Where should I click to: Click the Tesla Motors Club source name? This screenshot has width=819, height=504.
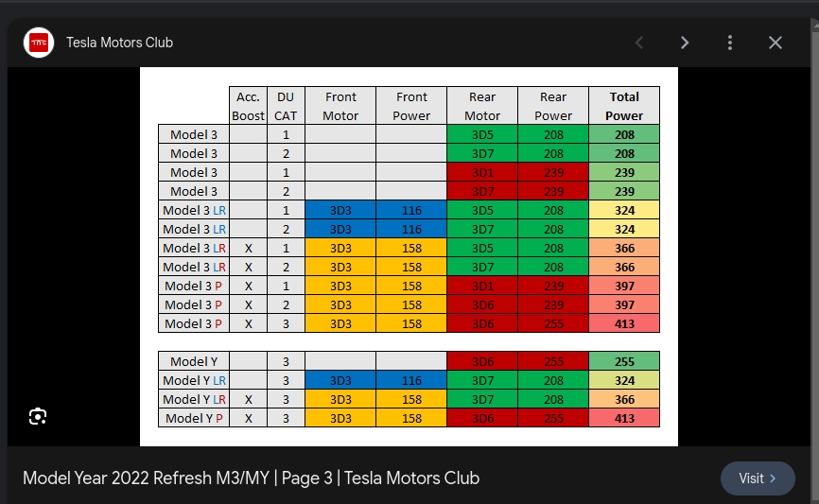coord(119,43)
